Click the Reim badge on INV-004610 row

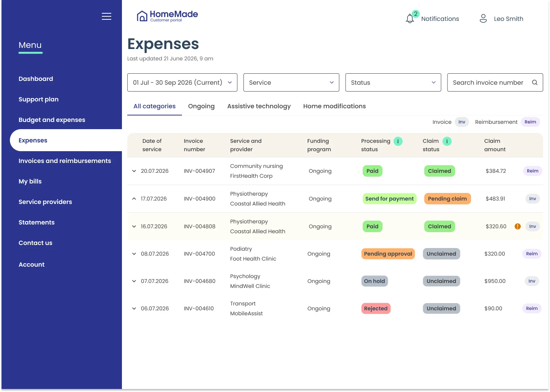click(x=532, y=308)
